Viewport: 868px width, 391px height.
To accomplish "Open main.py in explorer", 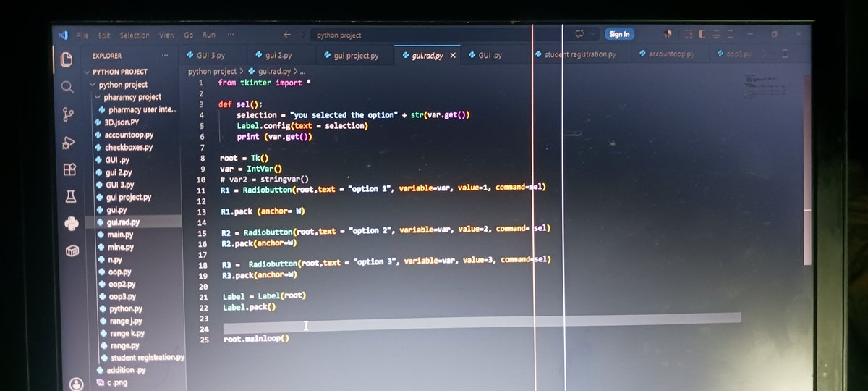I will coord(120,235).
